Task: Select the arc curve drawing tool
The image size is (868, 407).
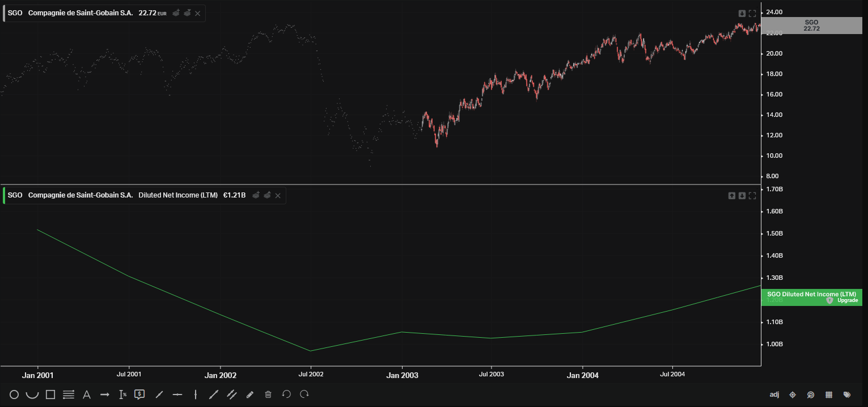Action: (32, 395)
